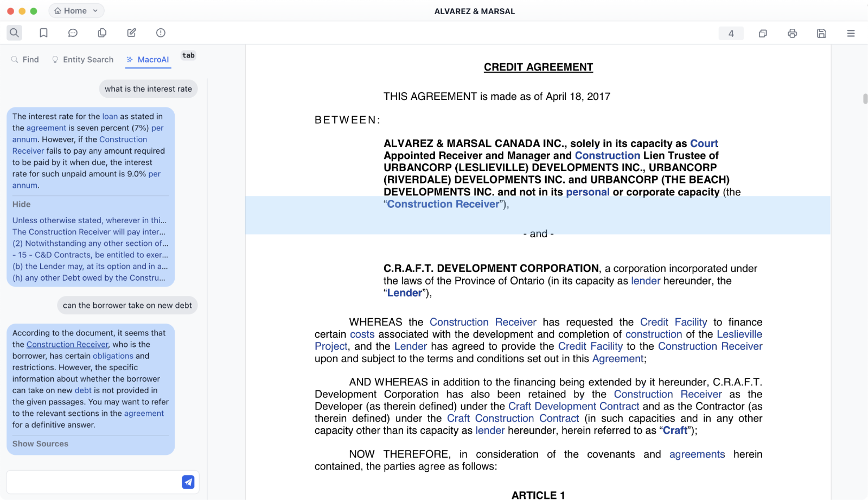Click the page number 4 field
868x500 pixels.
731,34
